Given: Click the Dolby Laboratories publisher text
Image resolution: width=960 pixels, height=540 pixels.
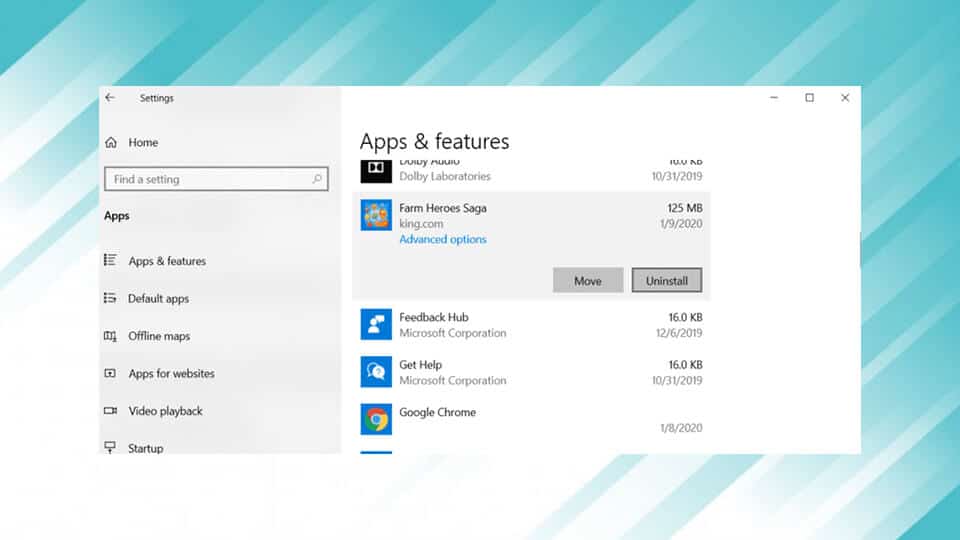Looking at the screenshot, I should pos(445,176).
